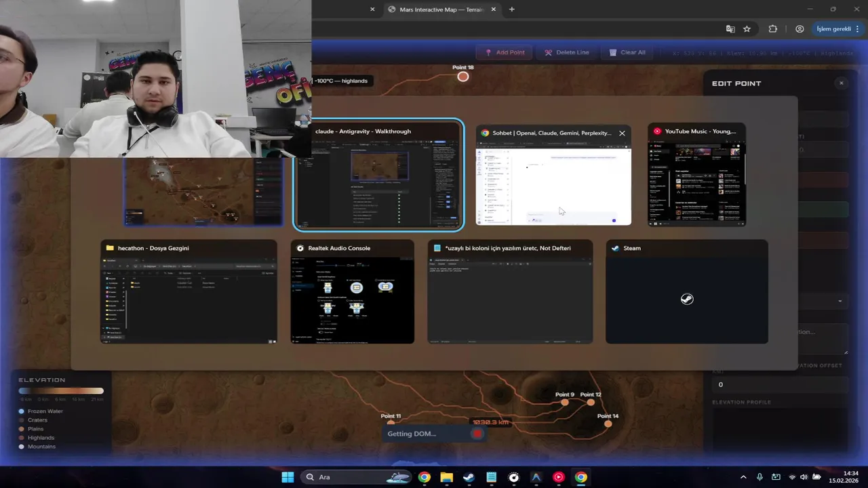This screenshot has height=488, width=868.
Task: Click the YouTube Music icon in switcher title
Action: (x=657, y=131)
